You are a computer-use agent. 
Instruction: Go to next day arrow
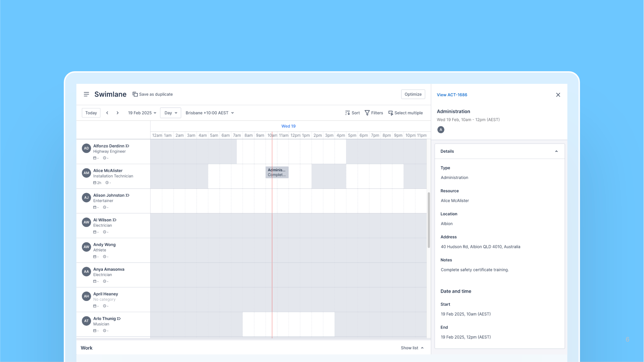click(118, 113)
